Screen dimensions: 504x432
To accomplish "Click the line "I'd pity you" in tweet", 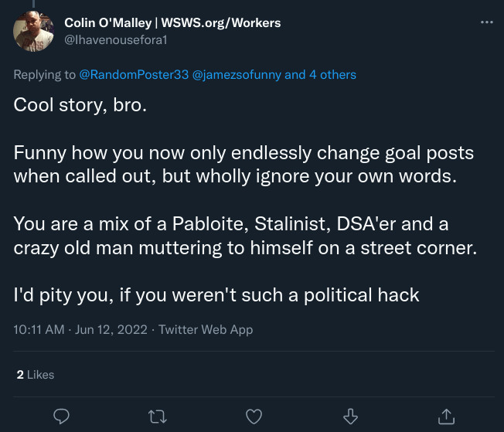I will pos(216,294).
